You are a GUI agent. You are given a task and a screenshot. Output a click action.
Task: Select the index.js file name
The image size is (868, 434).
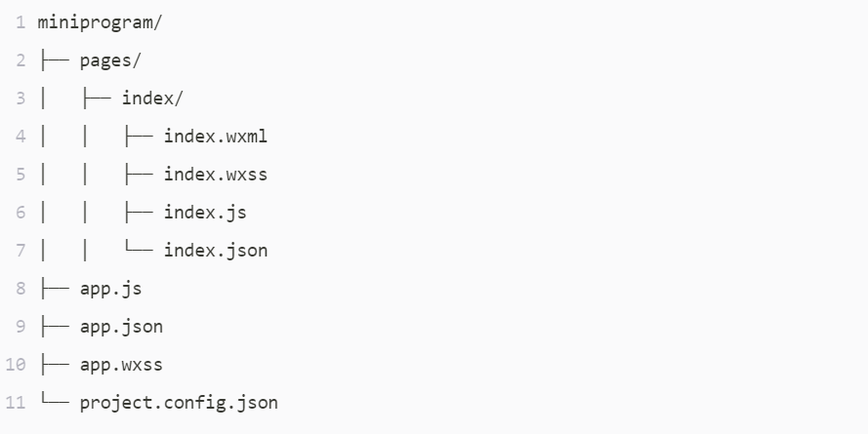pyautogui.click(x=205, y=213)
